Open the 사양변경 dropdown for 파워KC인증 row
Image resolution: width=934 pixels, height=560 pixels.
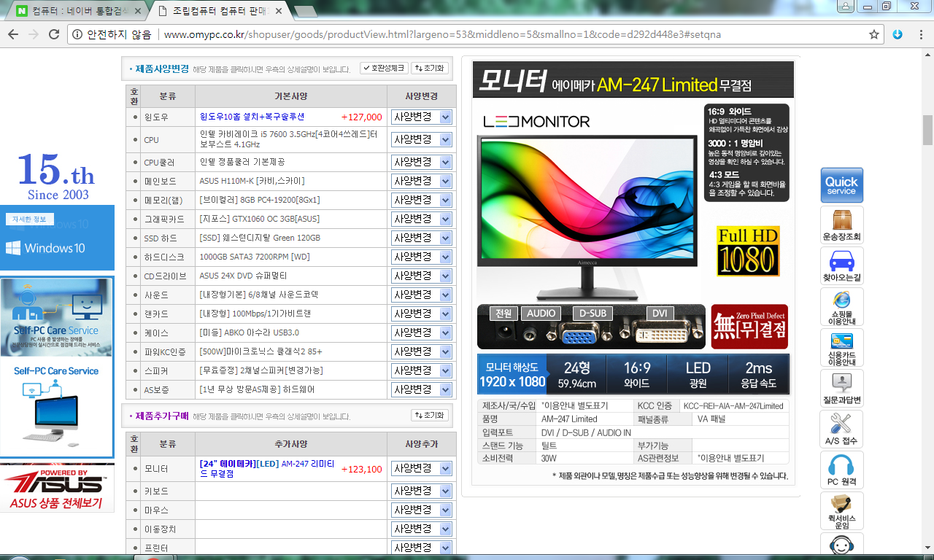point(421,351)
